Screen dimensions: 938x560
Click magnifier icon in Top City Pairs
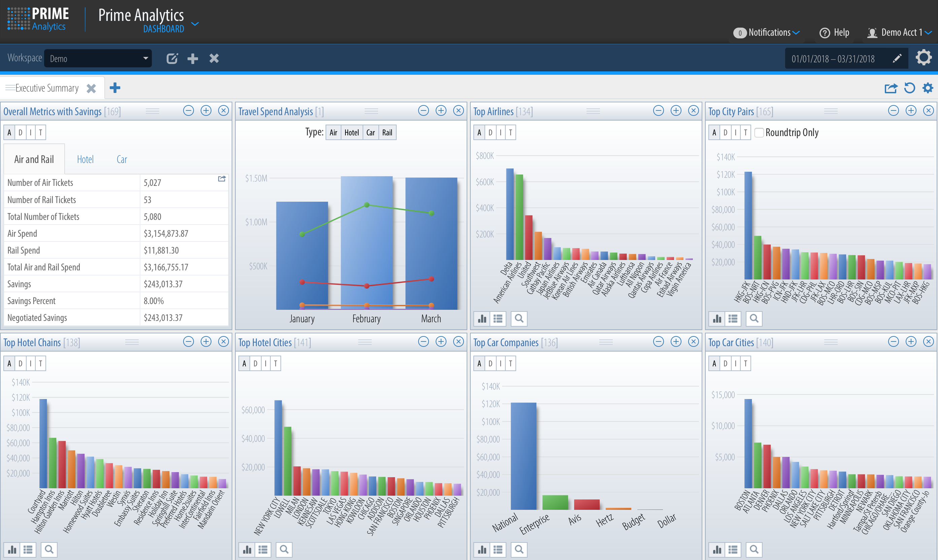754,319
